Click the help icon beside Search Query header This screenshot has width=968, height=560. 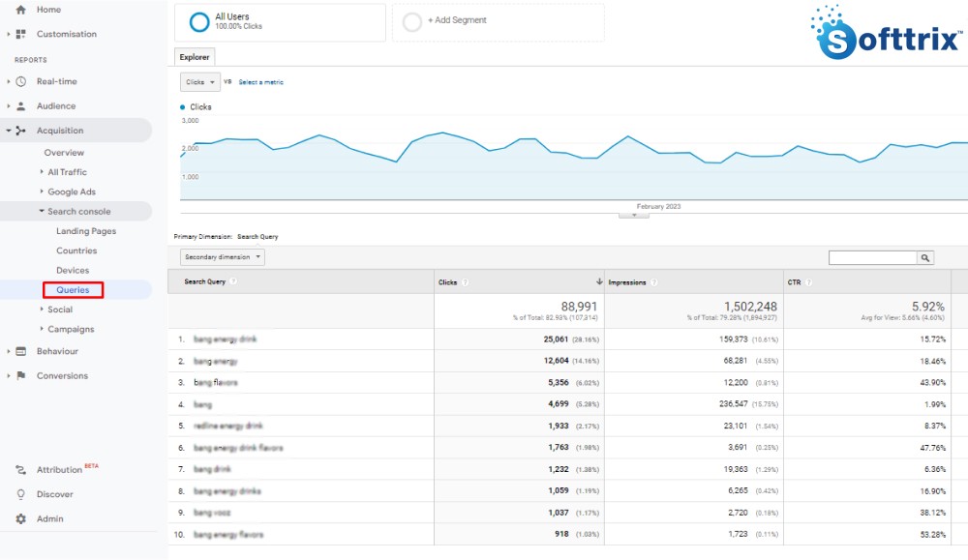[233, 281]
